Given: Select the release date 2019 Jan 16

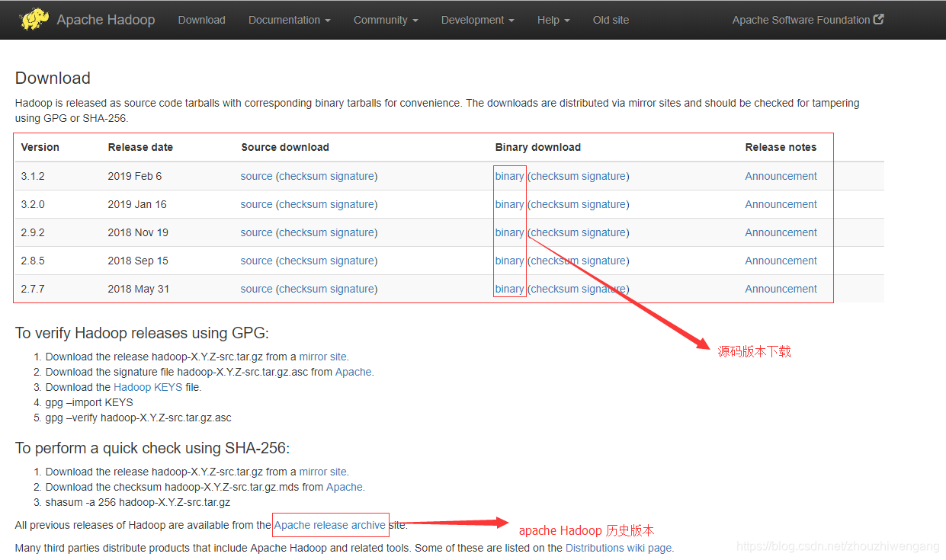Looking at the screenshot, I should (x=137, y=204).
